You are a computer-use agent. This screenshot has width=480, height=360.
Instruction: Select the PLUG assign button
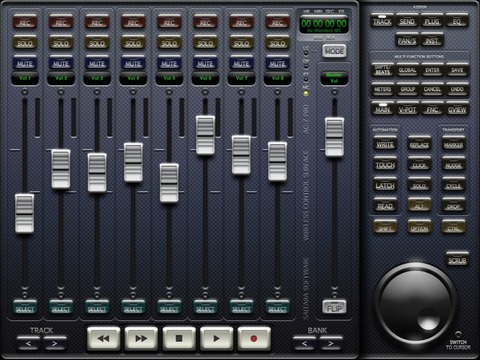pyautogui.click(x=432, y=21)
